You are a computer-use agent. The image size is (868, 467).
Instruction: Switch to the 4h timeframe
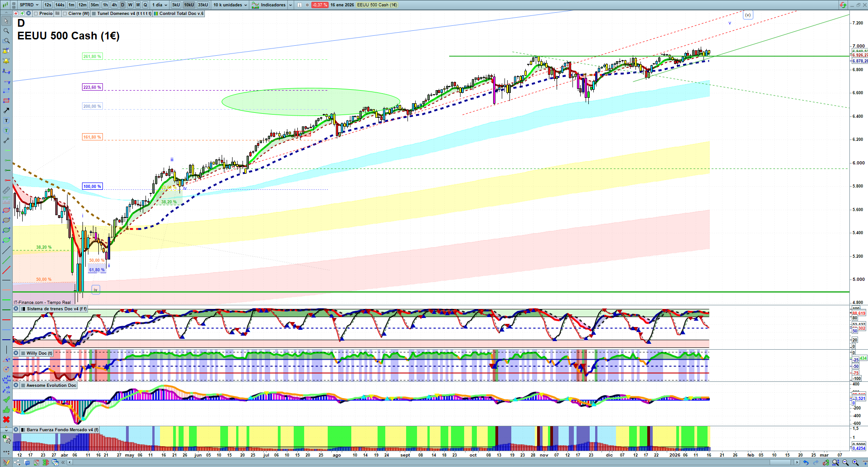[114, 5]
